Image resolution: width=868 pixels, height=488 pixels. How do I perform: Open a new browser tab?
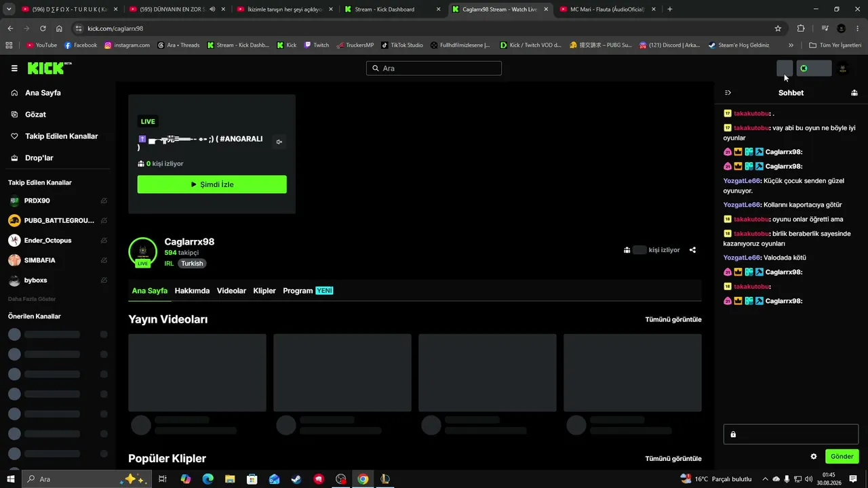point(670,9)
